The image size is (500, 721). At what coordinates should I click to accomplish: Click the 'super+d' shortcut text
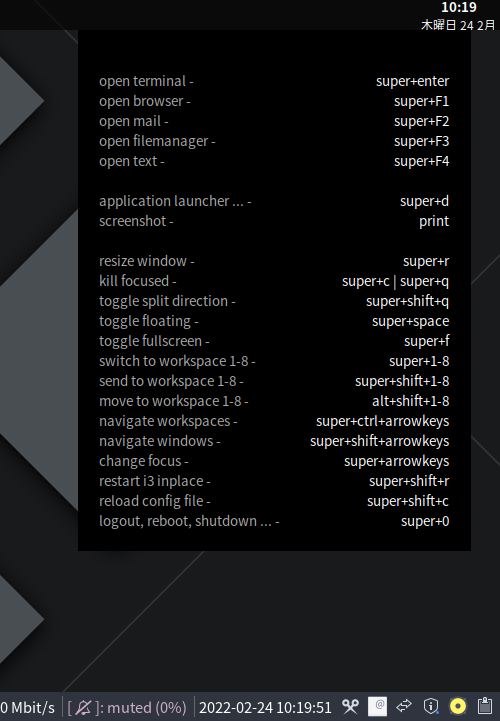(425, 201)
